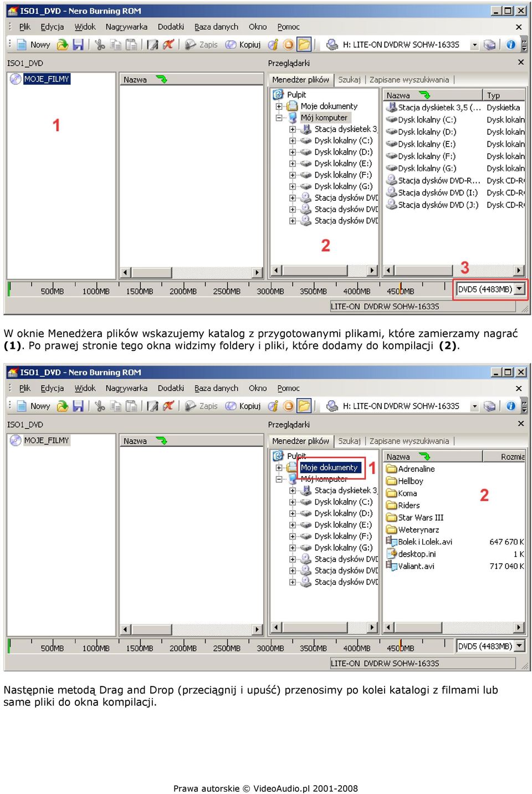Click Kopiuj disc copy button in lower toolbar
Screen dimensions: 532x794
coord(243,406)
